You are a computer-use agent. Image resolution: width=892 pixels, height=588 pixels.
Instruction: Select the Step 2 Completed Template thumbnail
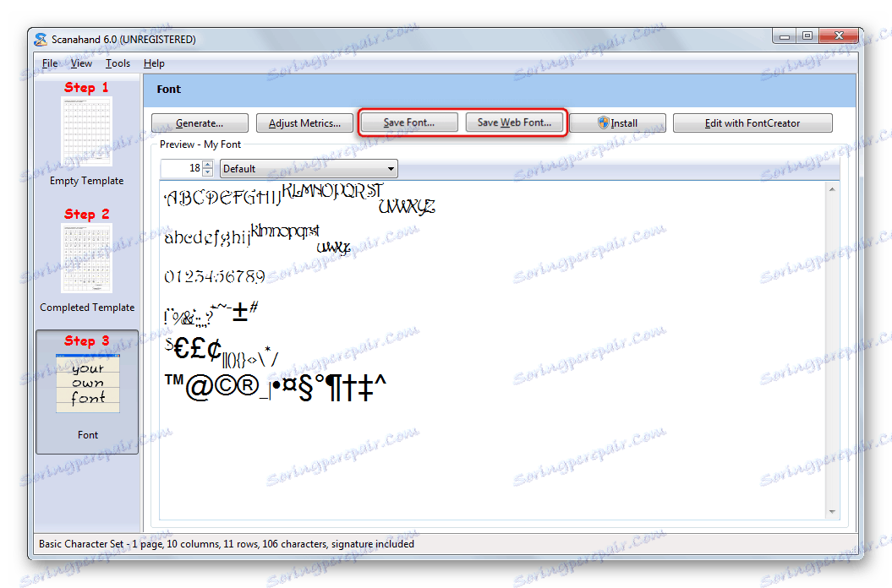pyautogui.click(x=86, y=259)
